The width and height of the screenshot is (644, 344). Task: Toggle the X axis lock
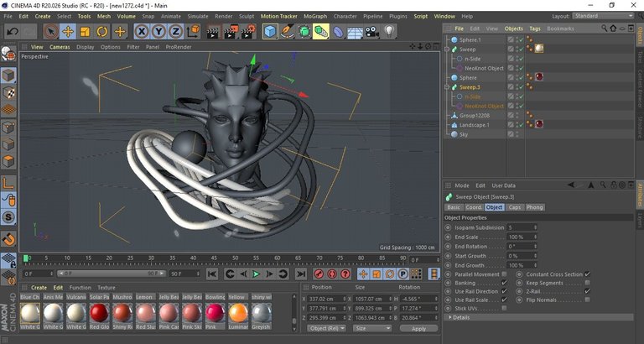(x=142, y=32)
